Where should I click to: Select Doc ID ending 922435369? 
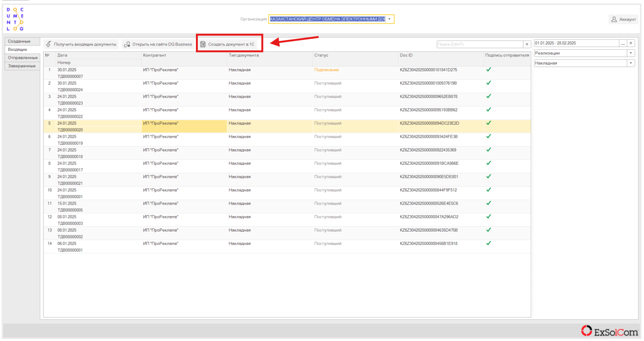pos(428,150)
